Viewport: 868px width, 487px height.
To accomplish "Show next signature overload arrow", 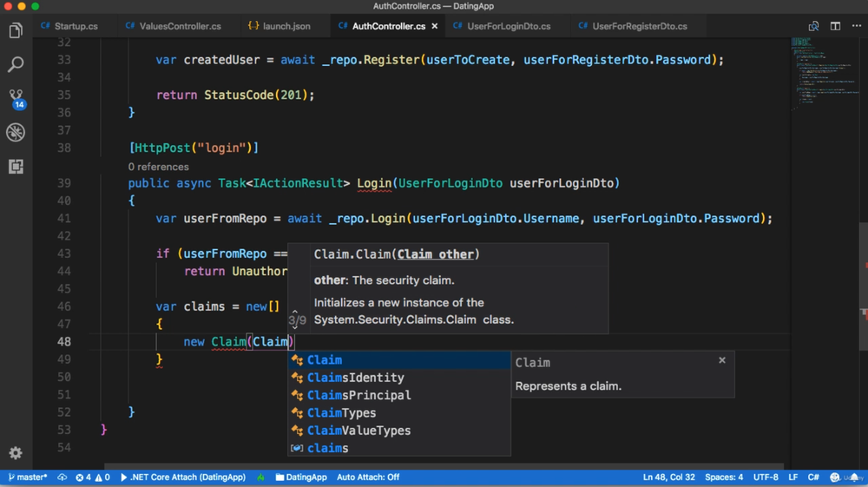I will point(295,327).
